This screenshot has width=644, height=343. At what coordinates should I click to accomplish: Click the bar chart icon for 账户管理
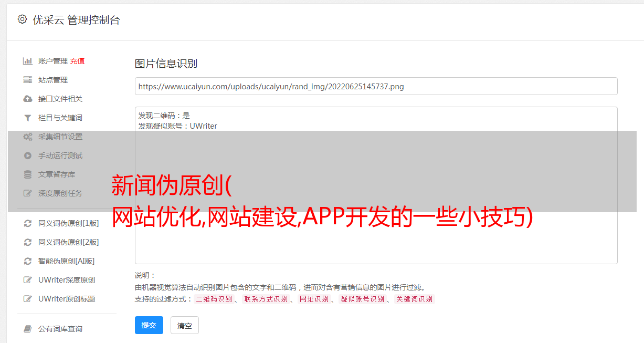coord(28,61)
